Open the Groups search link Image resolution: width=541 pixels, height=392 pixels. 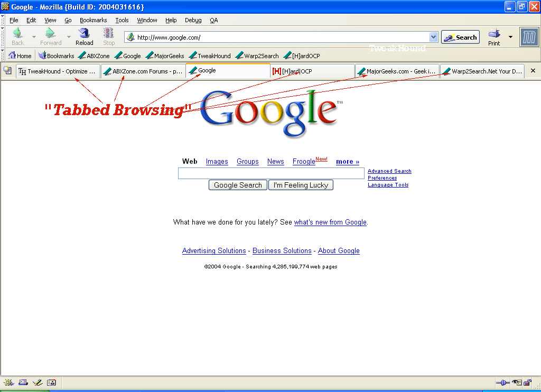coord(248,162)
